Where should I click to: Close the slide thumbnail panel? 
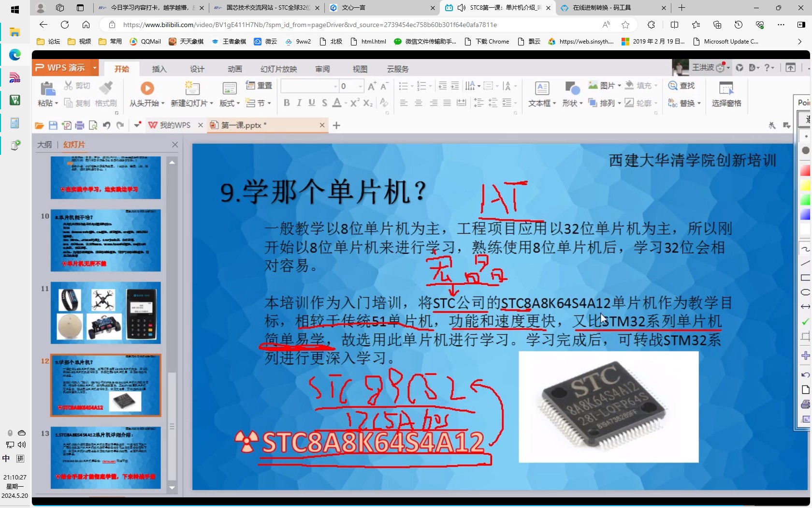(x=175, y=145)
